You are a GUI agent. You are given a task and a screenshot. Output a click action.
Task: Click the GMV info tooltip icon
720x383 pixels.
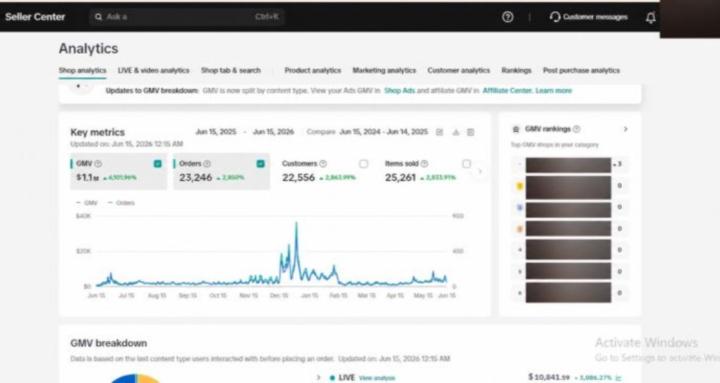pyautogui.click(x=98, y=163)
